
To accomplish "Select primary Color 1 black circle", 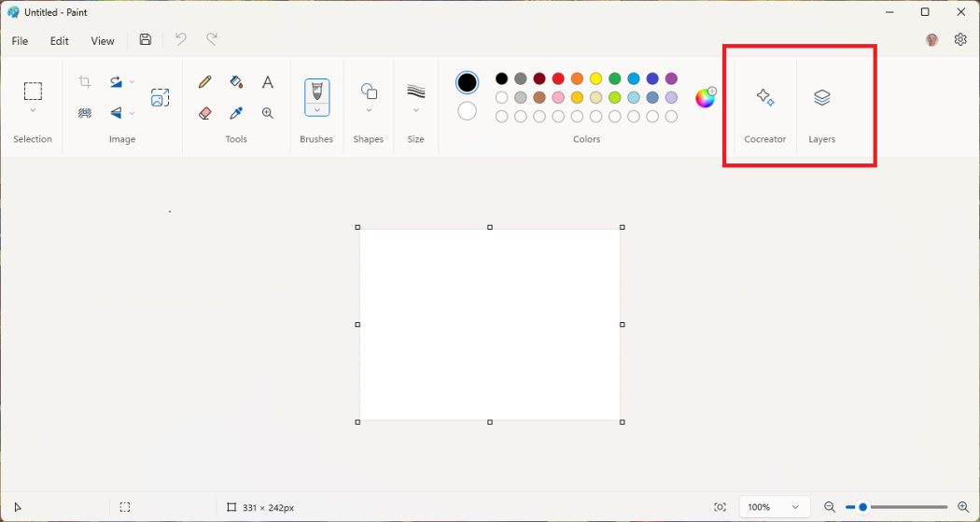I will tap(467, 82).
